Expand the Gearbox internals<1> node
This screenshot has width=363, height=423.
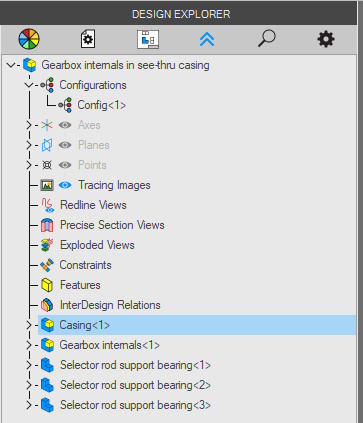coord(29,345)
